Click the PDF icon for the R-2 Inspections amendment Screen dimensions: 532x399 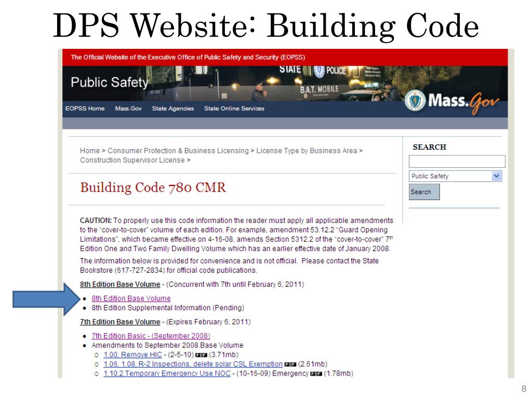point(290,364)
